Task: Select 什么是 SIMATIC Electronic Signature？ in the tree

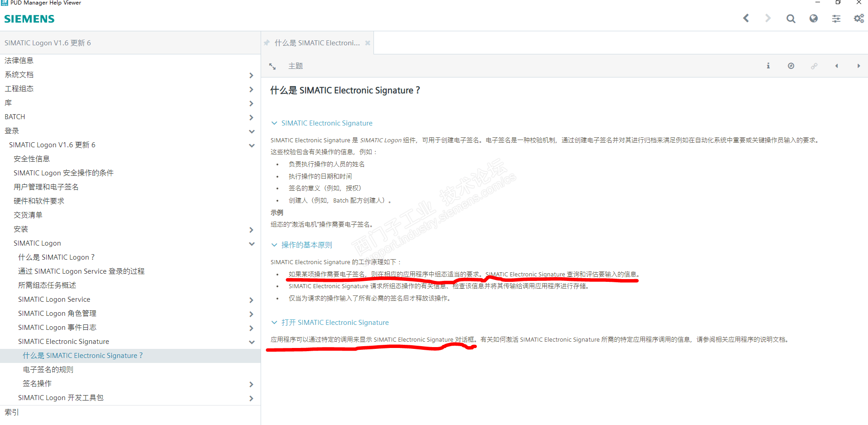Action: (x=83, y=356)
